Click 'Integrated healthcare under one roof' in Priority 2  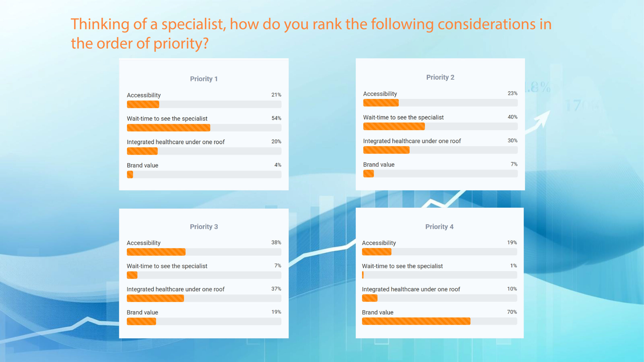tap(412, 141)
